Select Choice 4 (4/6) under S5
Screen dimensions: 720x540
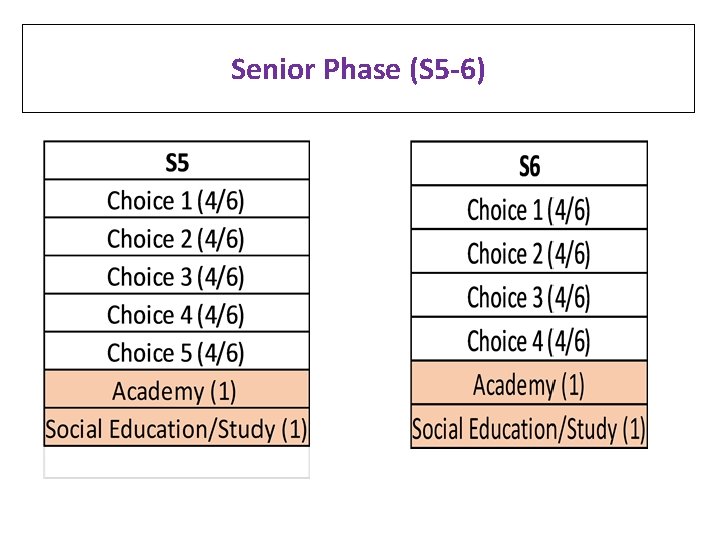[176, 314]
